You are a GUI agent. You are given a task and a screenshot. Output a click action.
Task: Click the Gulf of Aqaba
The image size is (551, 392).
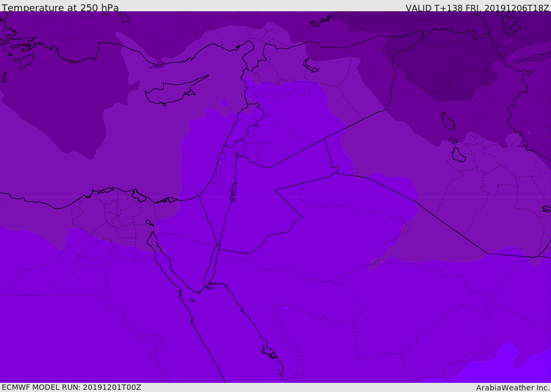(212, 265)
